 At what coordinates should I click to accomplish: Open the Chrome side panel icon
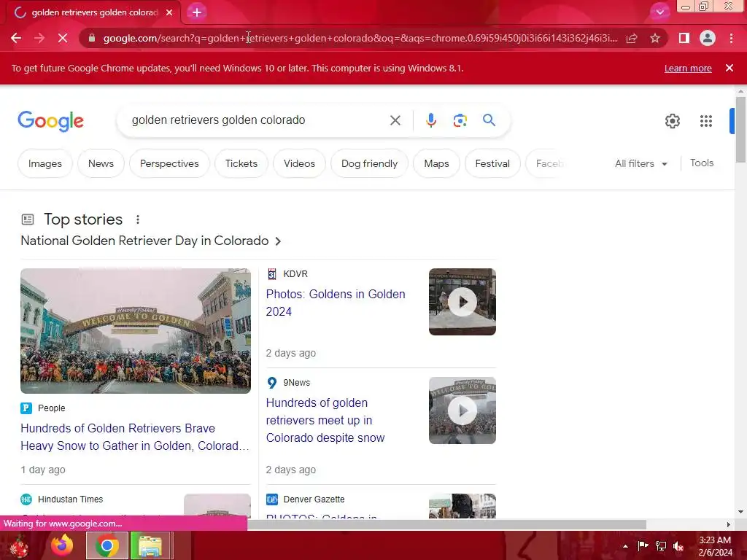684,38
